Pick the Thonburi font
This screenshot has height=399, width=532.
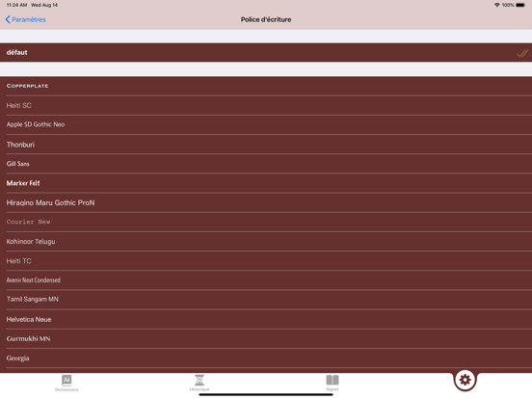tap(266, 145)
